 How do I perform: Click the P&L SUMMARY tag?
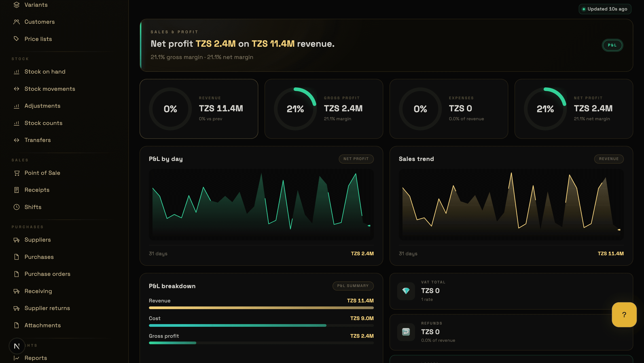(353, 286)
